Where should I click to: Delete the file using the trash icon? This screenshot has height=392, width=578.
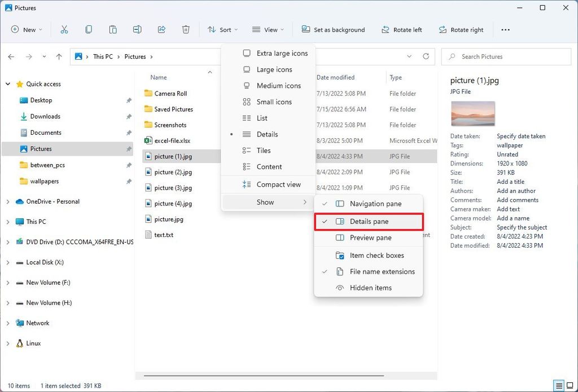pos(186,29)
